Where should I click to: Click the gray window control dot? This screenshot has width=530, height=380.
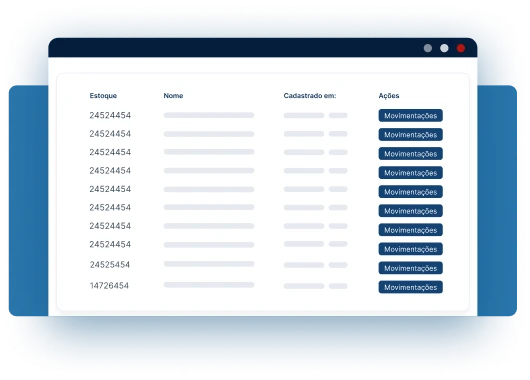click(x=428, y=48)
